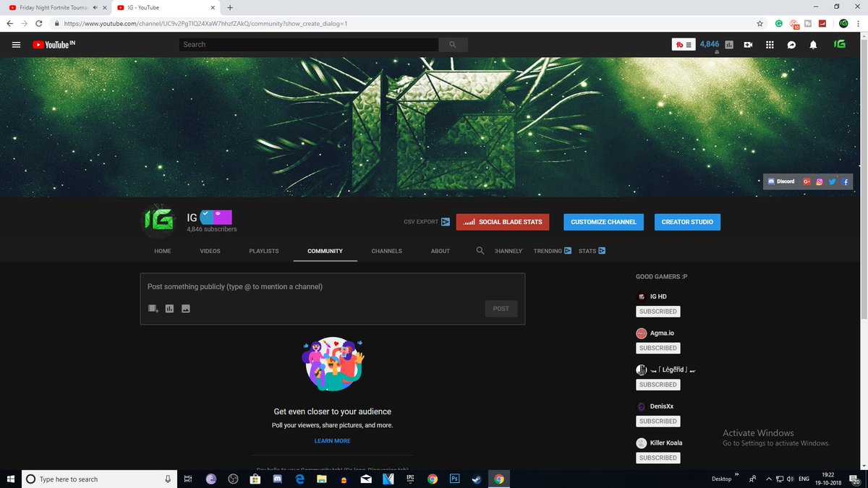Mute the Friday Night Fortnite tab
This screenshot has width=868, height=488.
pyautogui.click(x=95, y=7)
